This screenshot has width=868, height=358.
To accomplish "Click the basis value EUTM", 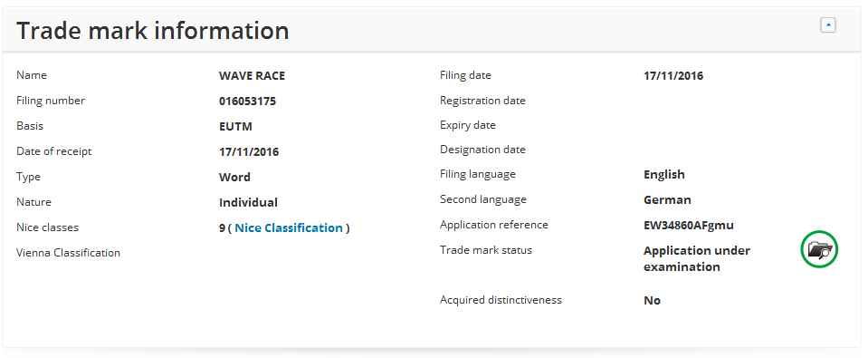I will coord(236,126).
